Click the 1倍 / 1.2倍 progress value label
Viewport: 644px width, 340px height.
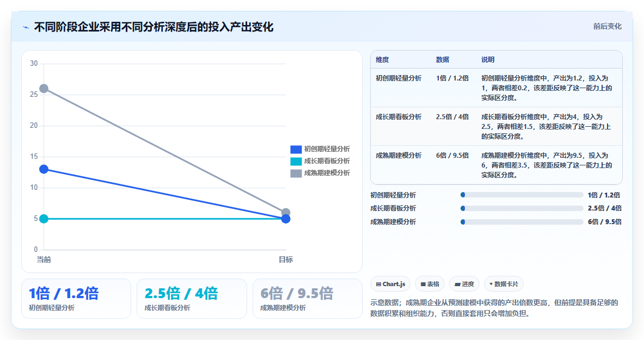pyautogui.click(x=604, y=195)
